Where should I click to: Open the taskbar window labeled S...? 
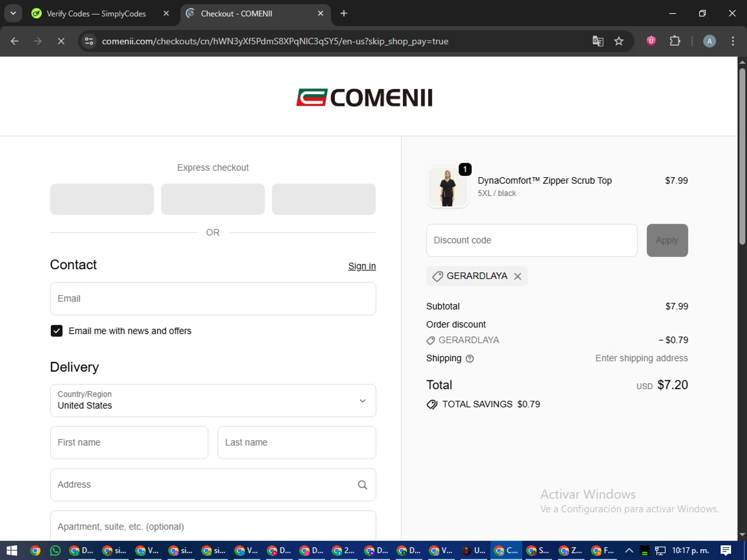click(538, 551)
